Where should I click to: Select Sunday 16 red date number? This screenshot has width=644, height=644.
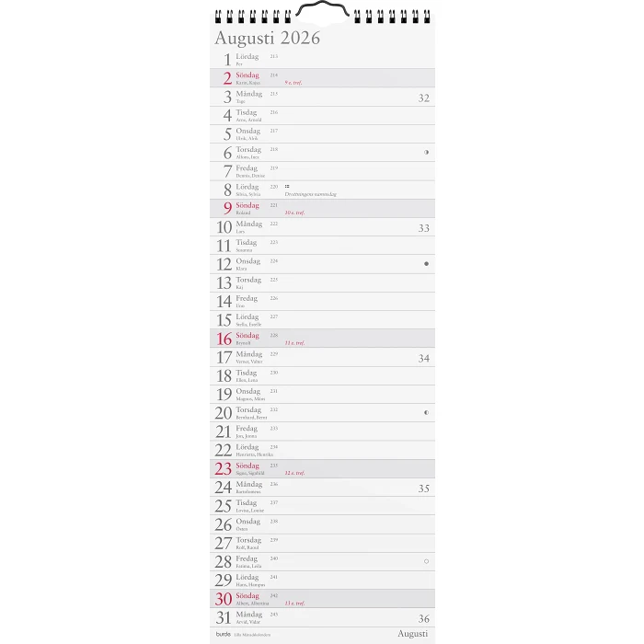click(224, 339)
